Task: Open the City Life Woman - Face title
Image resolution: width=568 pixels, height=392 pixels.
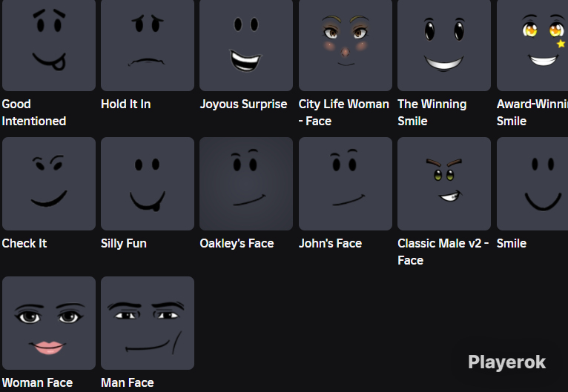Action: tap(344, 113)
